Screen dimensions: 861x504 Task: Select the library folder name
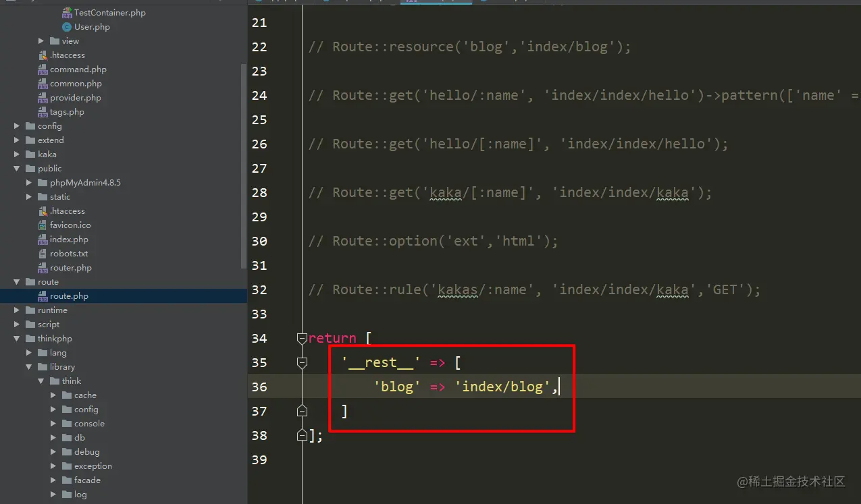coord(62,367)
